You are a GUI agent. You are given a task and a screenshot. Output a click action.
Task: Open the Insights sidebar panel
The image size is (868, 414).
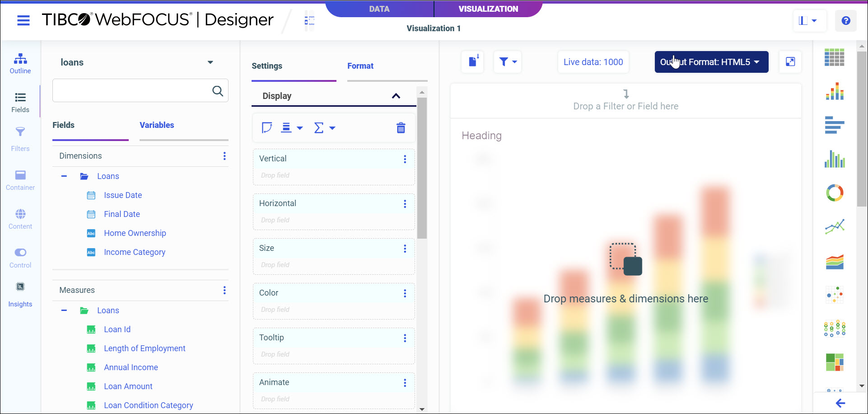(x=20, y=295)
